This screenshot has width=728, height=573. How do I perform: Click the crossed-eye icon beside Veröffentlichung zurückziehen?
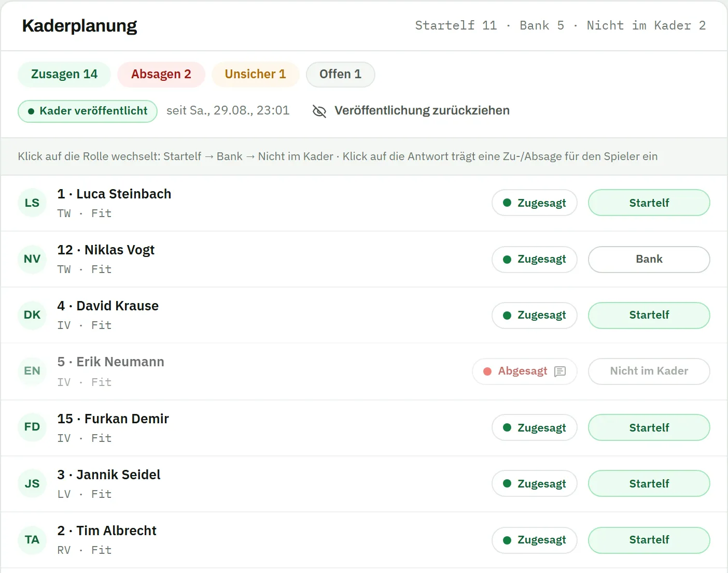[x=319, y=111]
